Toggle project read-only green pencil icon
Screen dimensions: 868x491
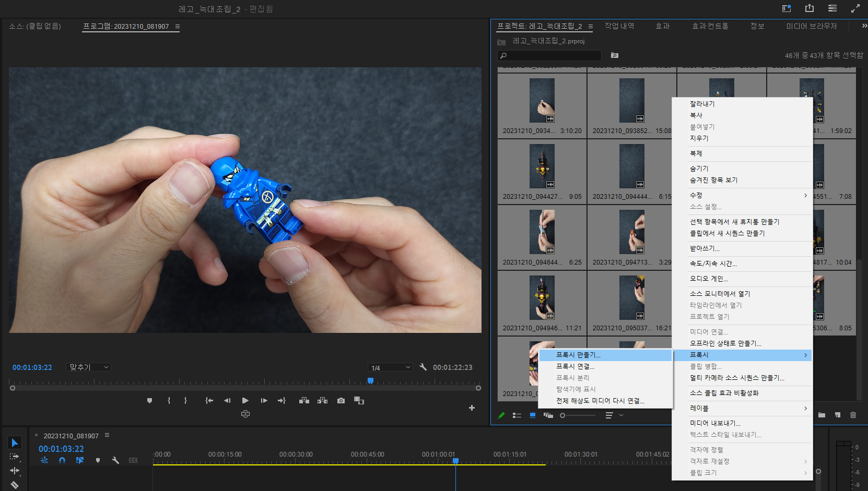501,415
